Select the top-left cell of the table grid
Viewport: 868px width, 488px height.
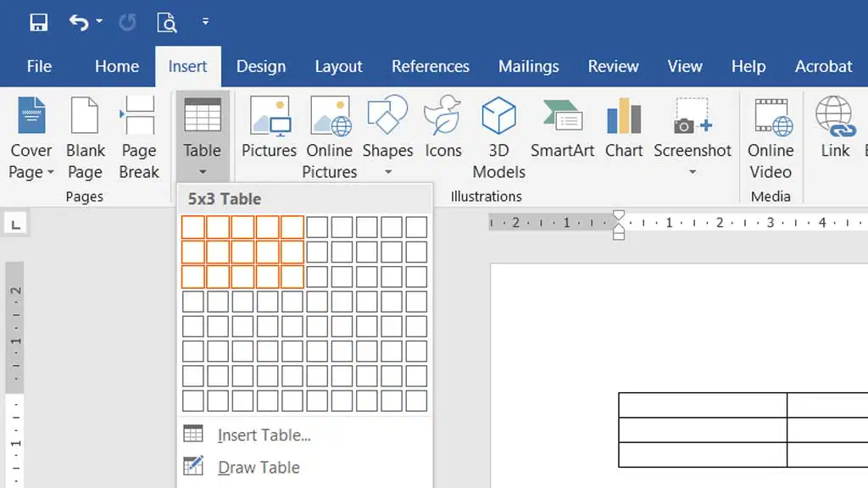click(x=193, y=227)
